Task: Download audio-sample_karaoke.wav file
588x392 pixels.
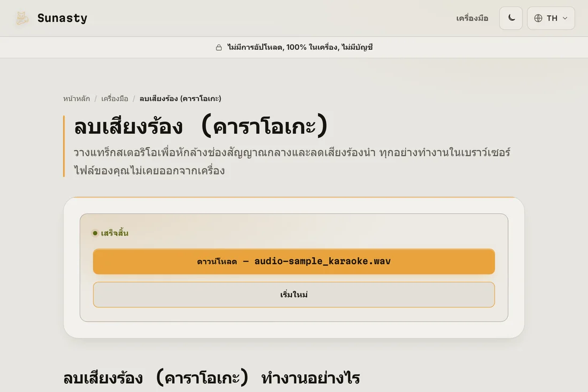Action: point(293,262)
